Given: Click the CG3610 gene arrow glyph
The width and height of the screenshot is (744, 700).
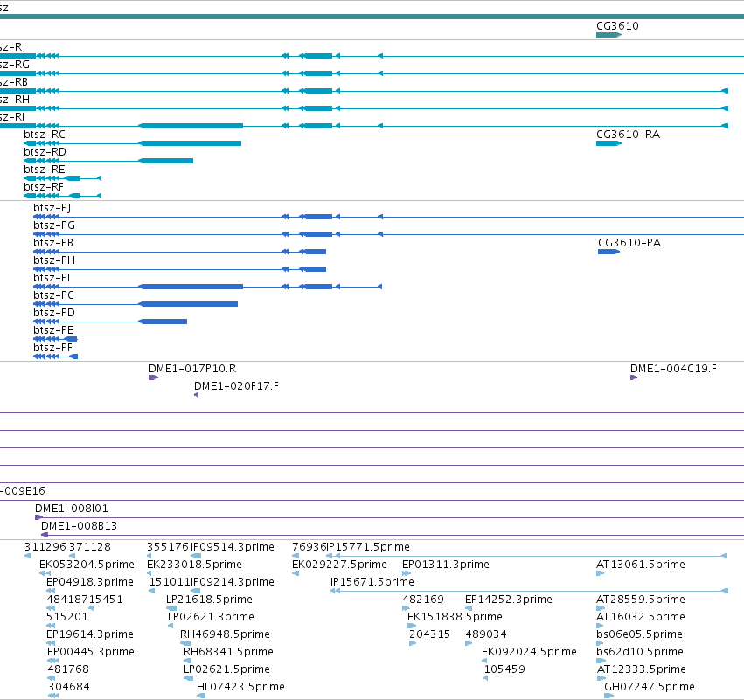Looking at the screenshot, I should point(608,35).
